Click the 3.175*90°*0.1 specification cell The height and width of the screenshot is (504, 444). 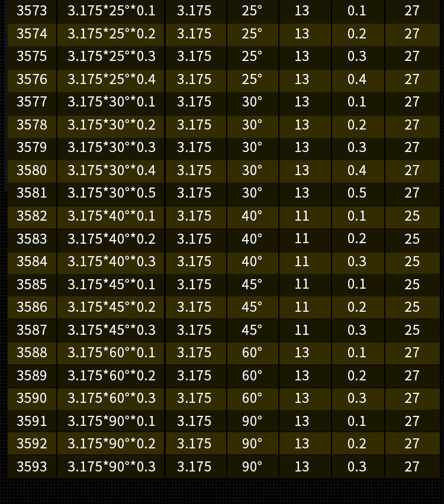(111, 421)
